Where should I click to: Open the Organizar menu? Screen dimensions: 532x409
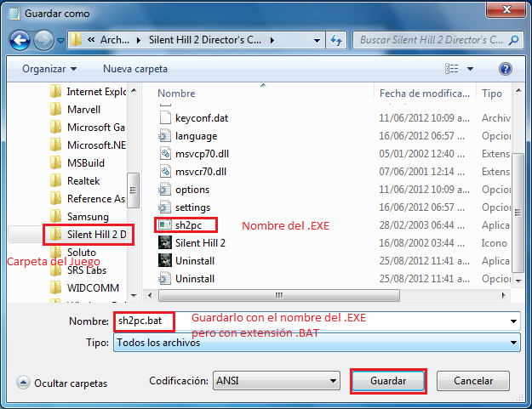[49, 69]
